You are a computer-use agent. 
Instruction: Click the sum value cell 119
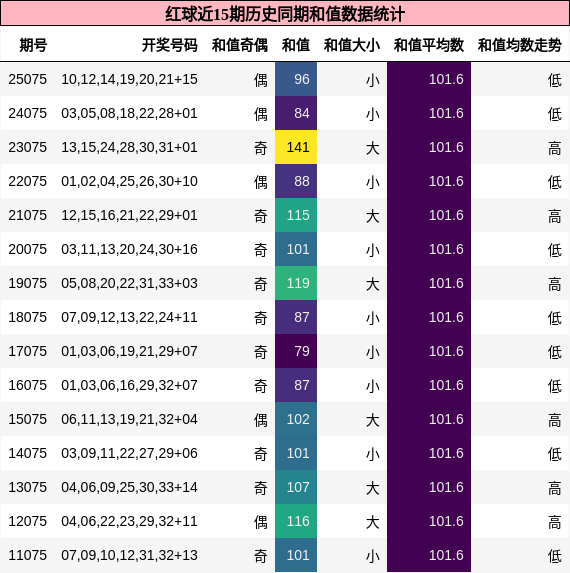[296, 283]
